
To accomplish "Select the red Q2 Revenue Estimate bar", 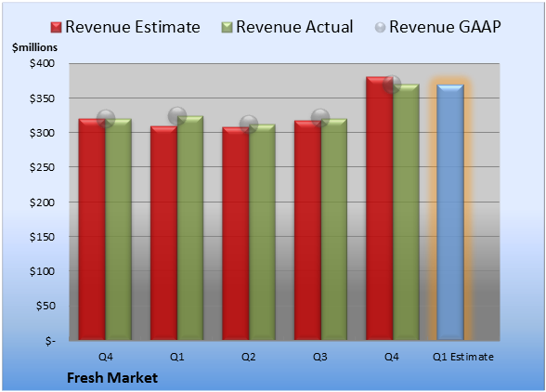I will pos(236,233).
